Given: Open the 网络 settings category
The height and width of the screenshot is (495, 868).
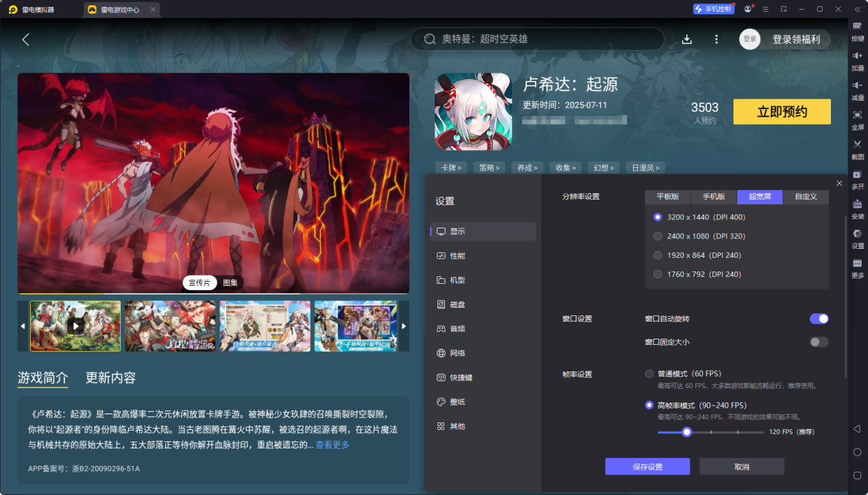Looking at the screenshot, I should coord(483,353).
